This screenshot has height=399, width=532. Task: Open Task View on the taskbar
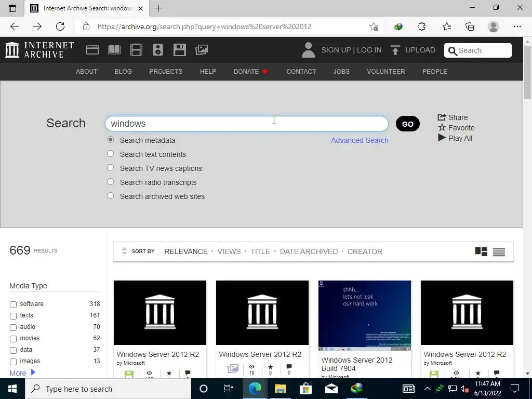click(229, 389)
